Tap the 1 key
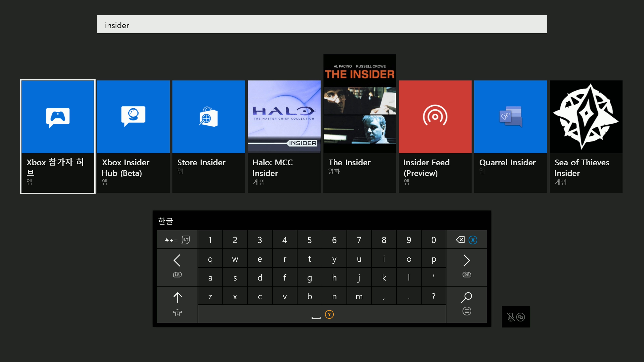644x362 pixels. pyautogui.click(x=210, y=240)
